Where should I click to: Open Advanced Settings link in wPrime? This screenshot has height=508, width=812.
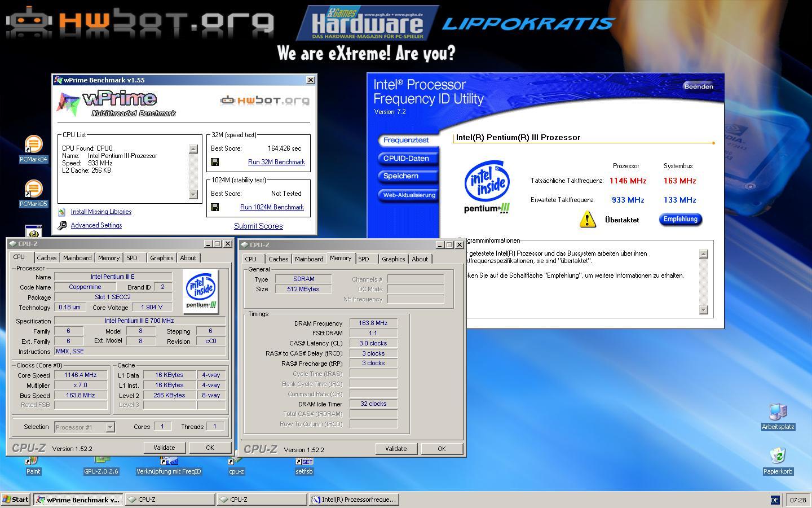(96, 225)
